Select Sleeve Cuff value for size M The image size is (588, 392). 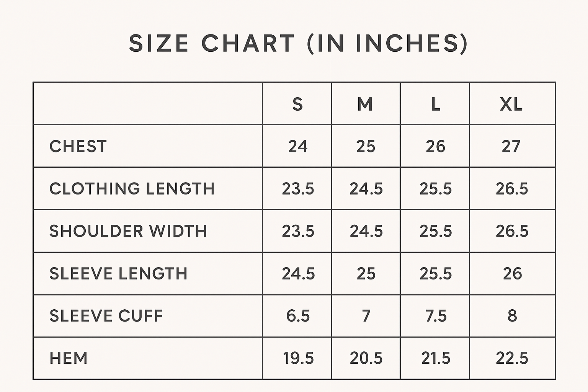(366, 316)
